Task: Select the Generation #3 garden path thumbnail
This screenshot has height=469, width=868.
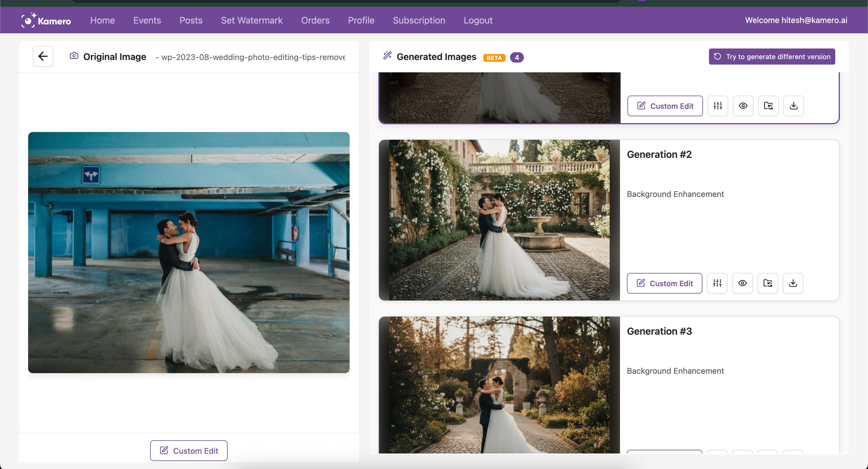Action: click(499, 385)
